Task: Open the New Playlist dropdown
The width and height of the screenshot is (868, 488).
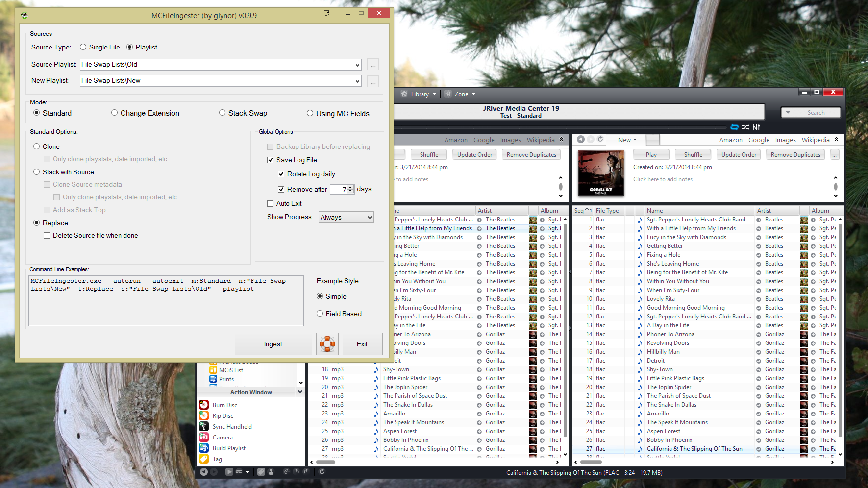Action: (x=357, y=81)
